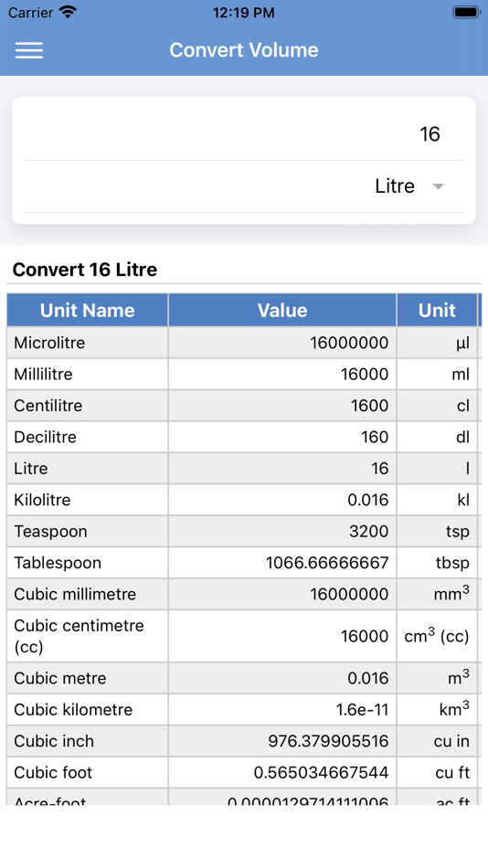Tap the Convert 16 Litre heading
Image resolution: width=488 pixels, height=868 pixels.
pos(85,270)
